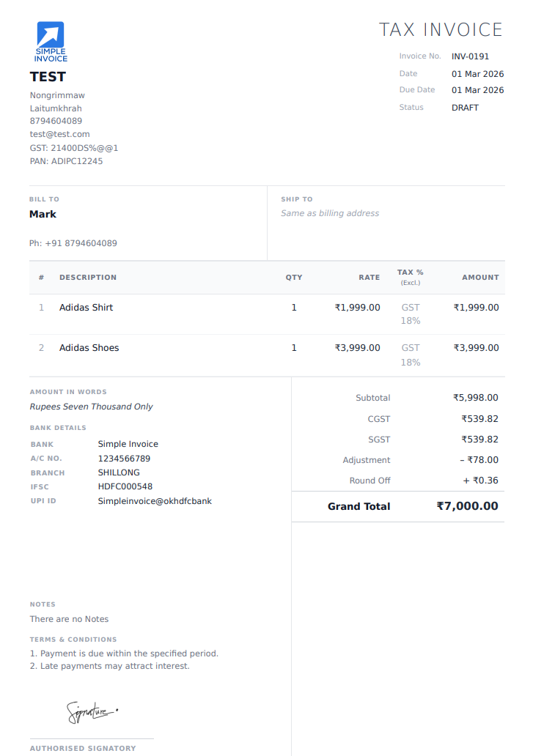Viewport: 533px width, 756px height.
Task: Click customer name Mark under Bill To
Action: click(43, 215)
